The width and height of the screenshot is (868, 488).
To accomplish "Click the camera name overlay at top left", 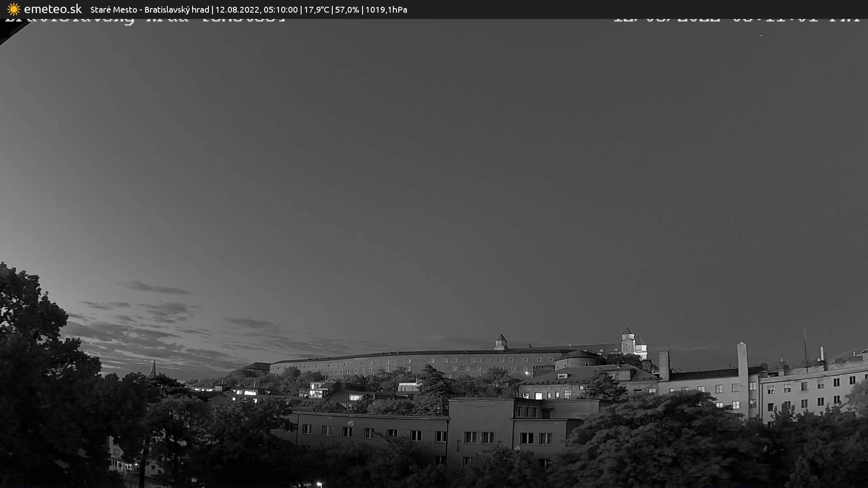I will tap(145, 20).
